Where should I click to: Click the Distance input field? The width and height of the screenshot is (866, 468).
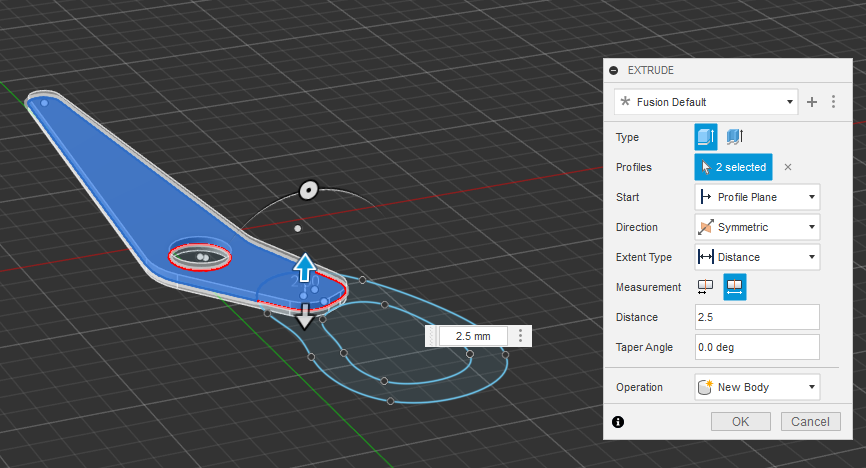(x=757, y=317)
